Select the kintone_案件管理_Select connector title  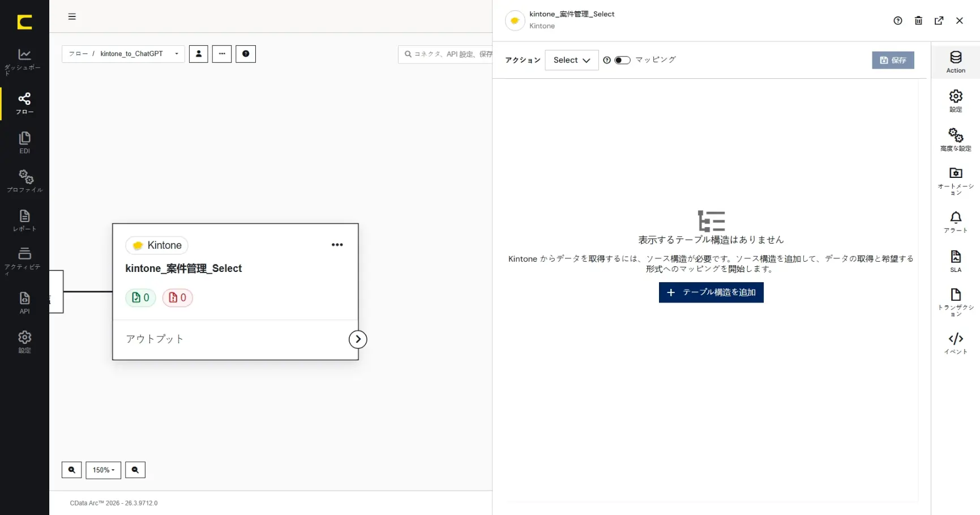pos(183,269)
